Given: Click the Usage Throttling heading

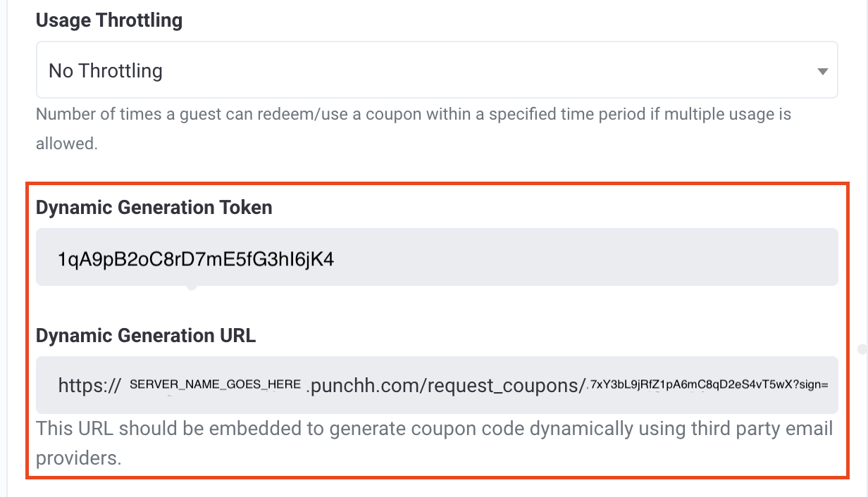Looking at the screenshot, I should pos(108,20).
